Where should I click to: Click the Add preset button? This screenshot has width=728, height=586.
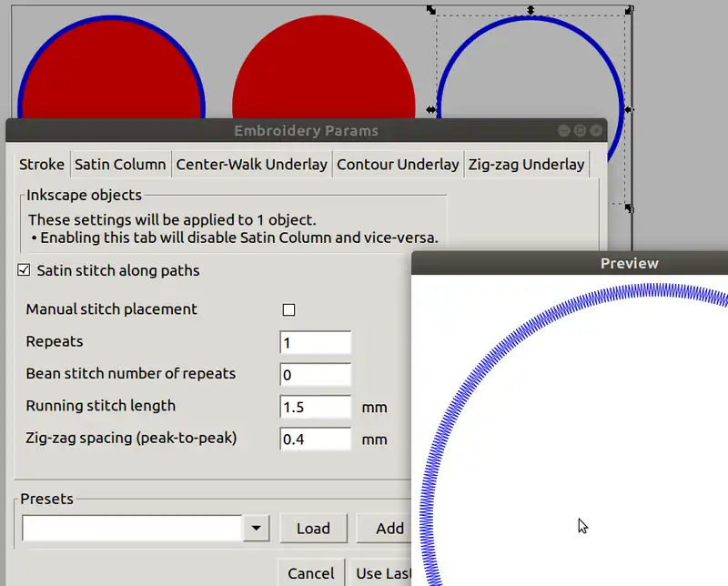pyautogui.click(x=389, y=529)
